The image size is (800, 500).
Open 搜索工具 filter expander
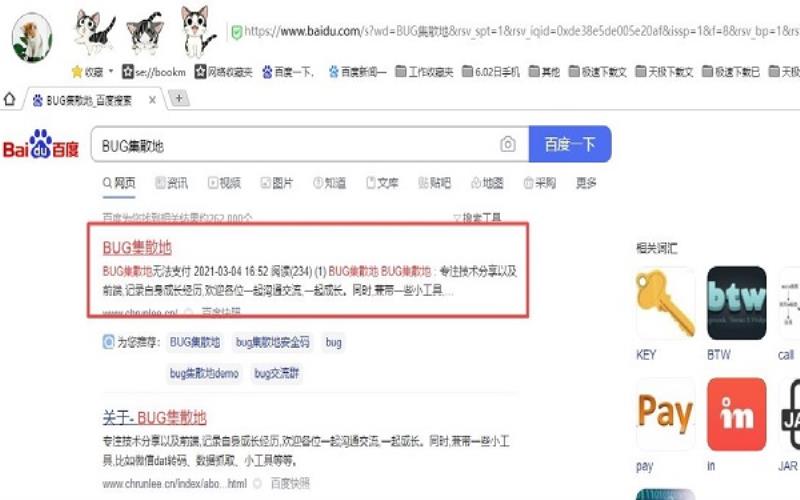click(x=477, y=218)
